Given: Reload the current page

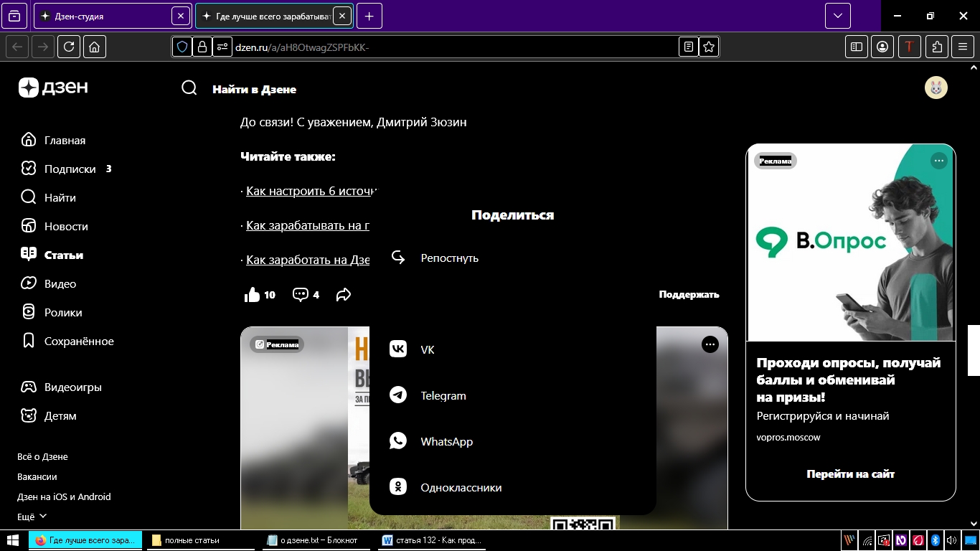Looking at the screenshot, I should point(69,47).
